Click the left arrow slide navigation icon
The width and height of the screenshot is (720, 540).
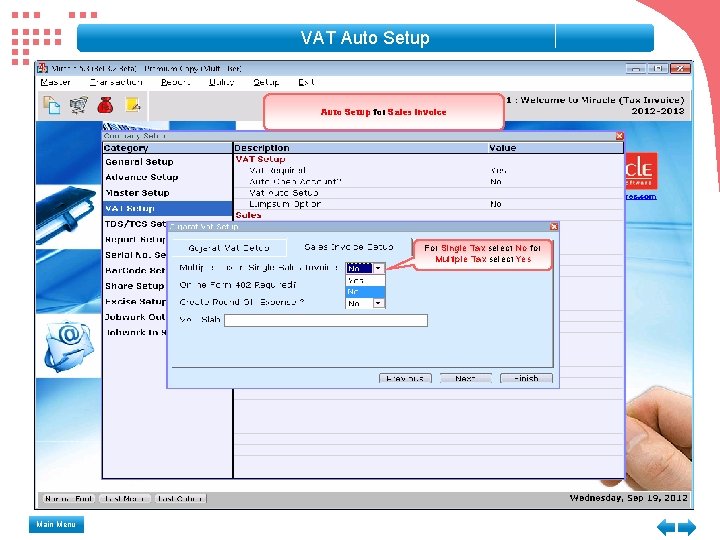665,527
